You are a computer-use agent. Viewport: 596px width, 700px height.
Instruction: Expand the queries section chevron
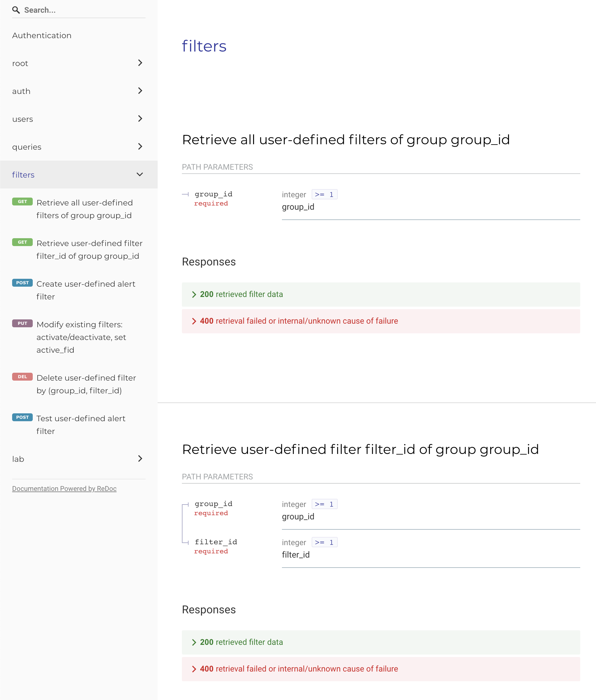click(140, 147)
